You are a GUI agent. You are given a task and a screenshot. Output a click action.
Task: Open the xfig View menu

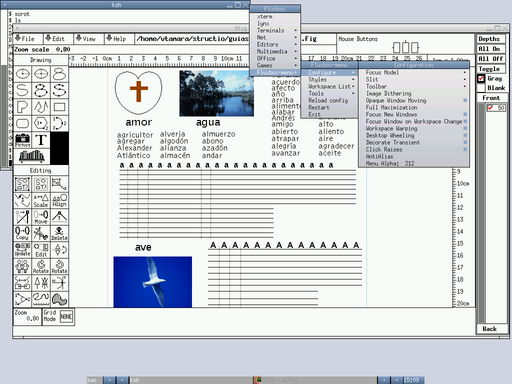(88, 39)
